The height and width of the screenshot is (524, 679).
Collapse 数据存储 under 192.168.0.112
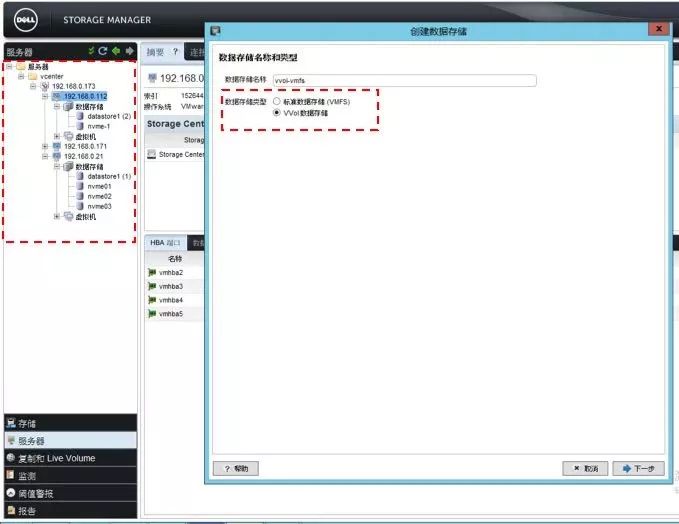point(57,107)
